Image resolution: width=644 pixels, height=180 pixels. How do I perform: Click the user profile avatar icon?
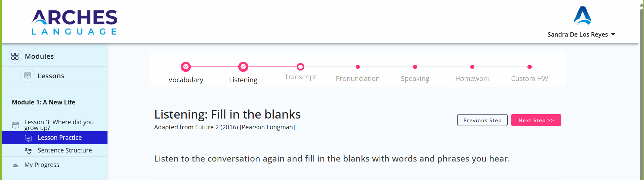point(583,16)
